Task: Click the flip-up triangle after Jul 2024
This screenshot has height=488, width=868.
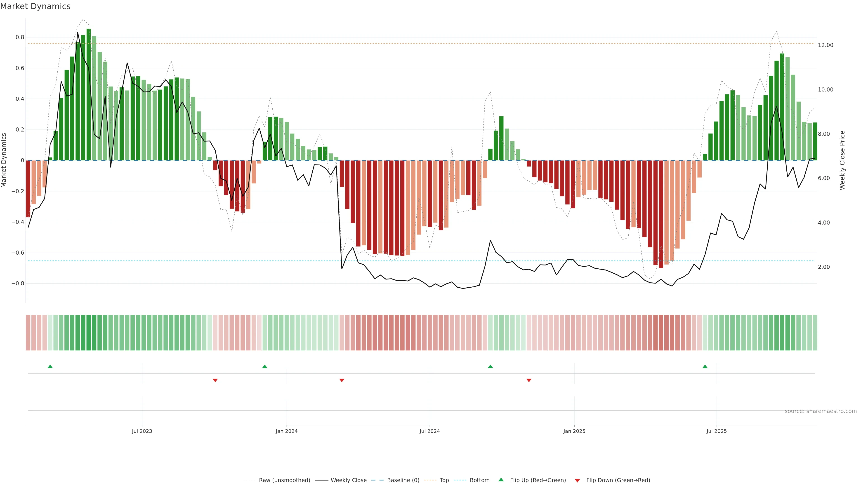Action: click(490, 366)
